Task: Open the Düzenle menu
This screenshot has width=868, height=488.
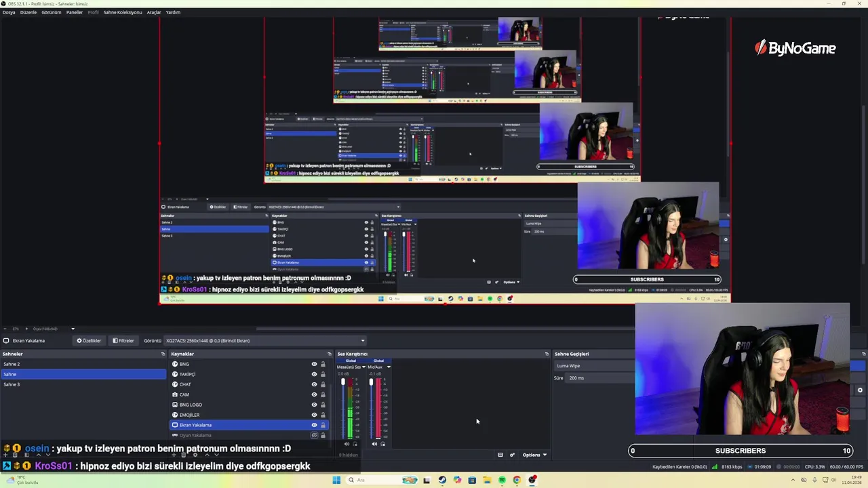Action: 28,12
